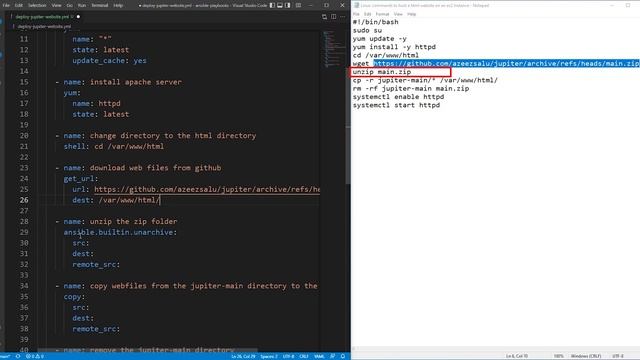Click "systemctl start httpd" in Notepad
The height and width of the screenshot is (360, 640).
click(396, 105)
